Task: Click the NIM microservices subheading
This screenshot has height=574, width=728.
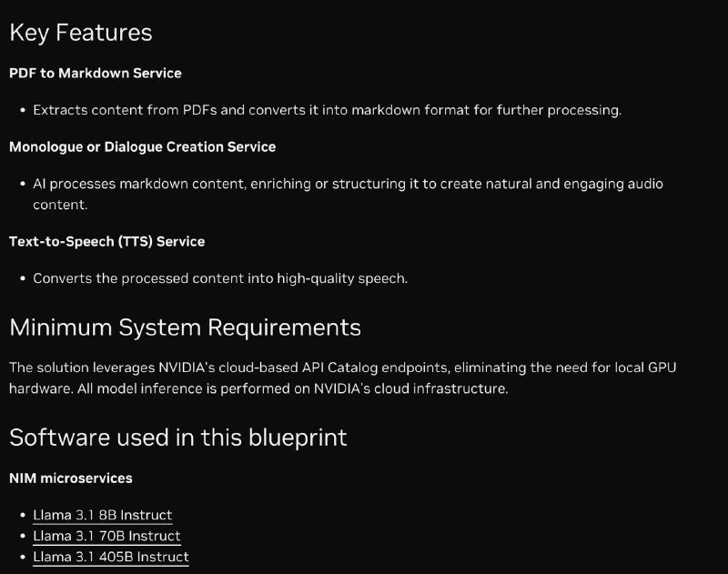Action: point(71,478)
